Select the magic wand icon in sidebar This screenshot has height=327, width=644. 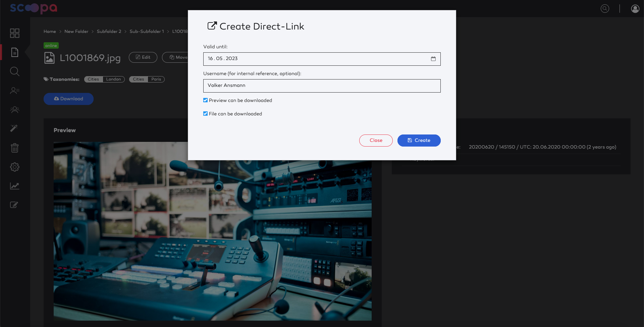click(14, 128)
